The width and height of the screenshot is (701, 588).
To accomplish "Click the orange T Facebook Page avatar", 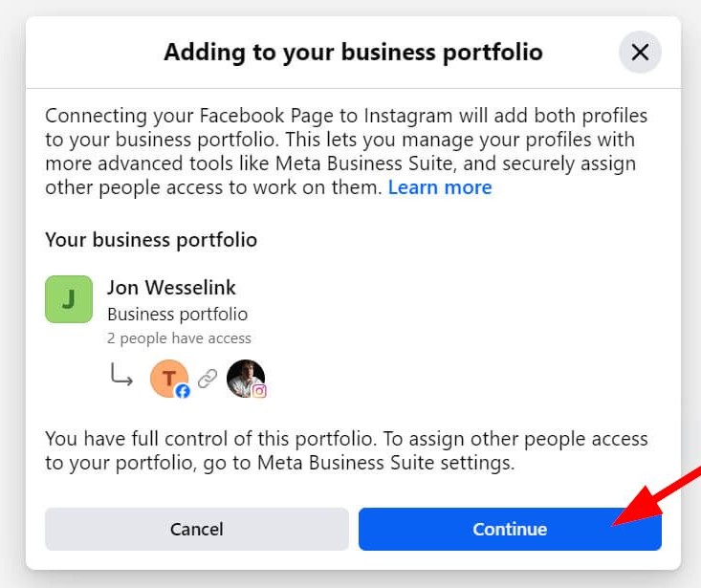I will click(x=168, y=379).
